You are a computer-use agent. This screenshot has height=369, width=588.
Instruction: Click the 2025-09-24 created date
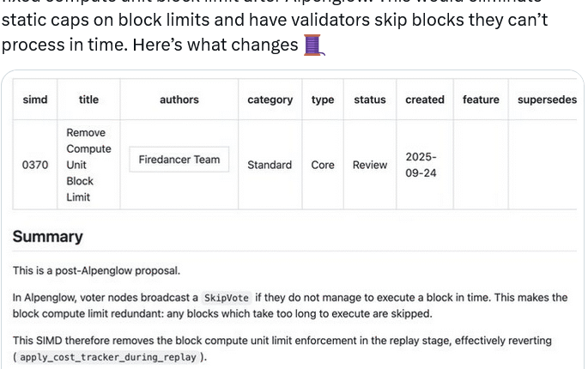pos(421,165)
